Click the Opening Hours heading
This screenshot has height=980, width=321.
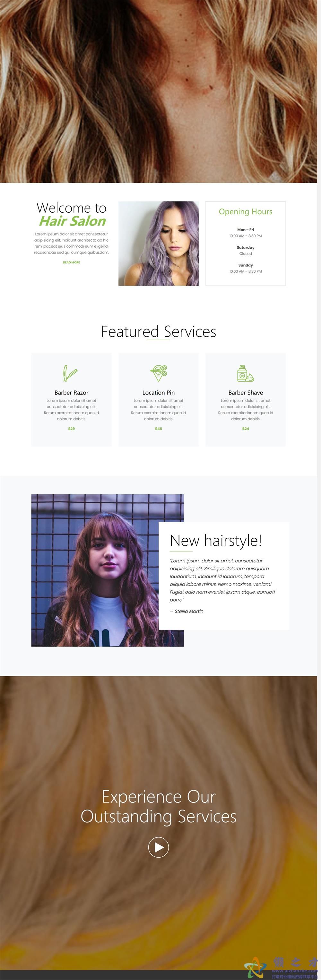coord(246,212)
